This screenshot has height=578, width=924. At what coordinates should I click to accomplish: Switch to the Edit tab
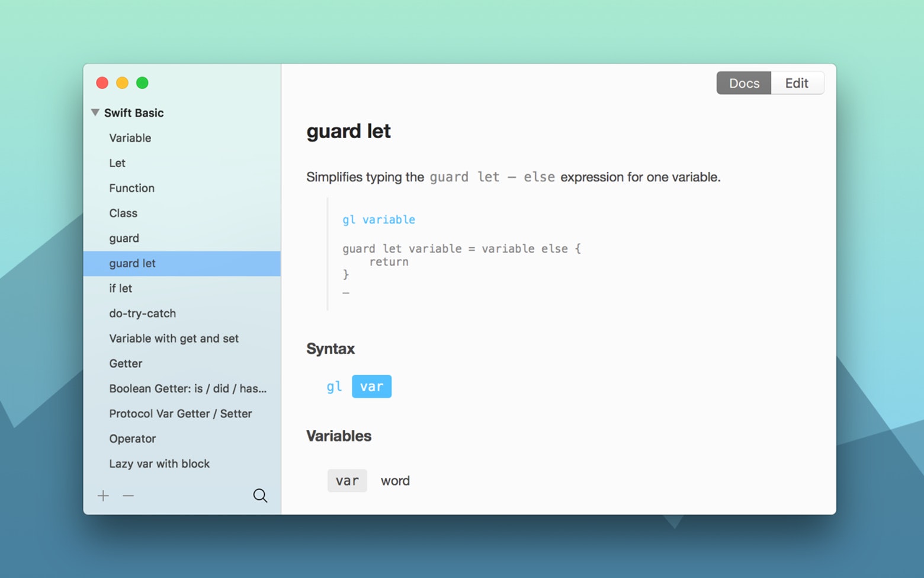point(797,83)
